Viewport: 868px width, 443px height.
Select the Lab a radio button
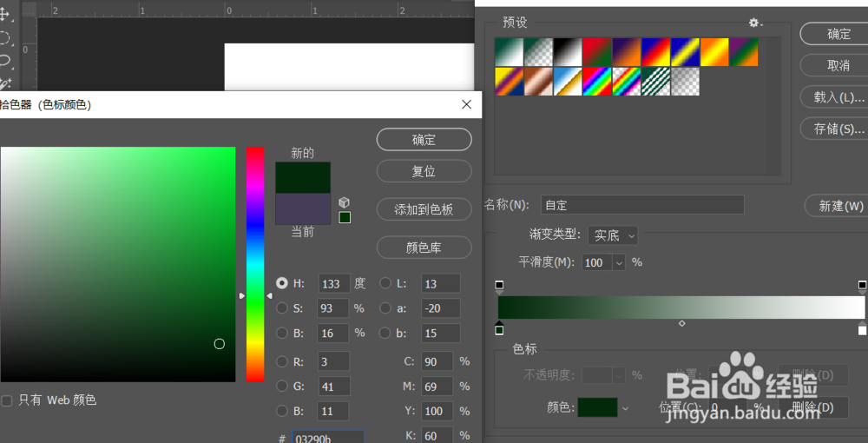[385, 307]
